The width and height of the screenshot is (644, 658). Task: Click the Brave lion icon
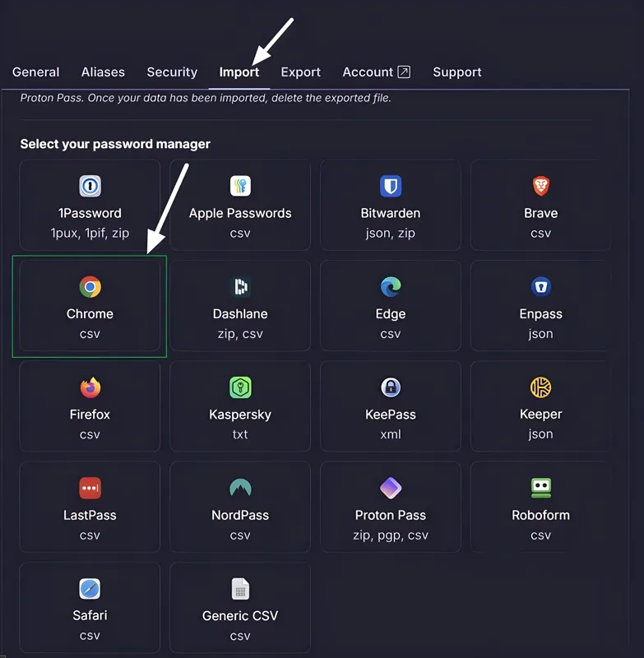[540, 186]
